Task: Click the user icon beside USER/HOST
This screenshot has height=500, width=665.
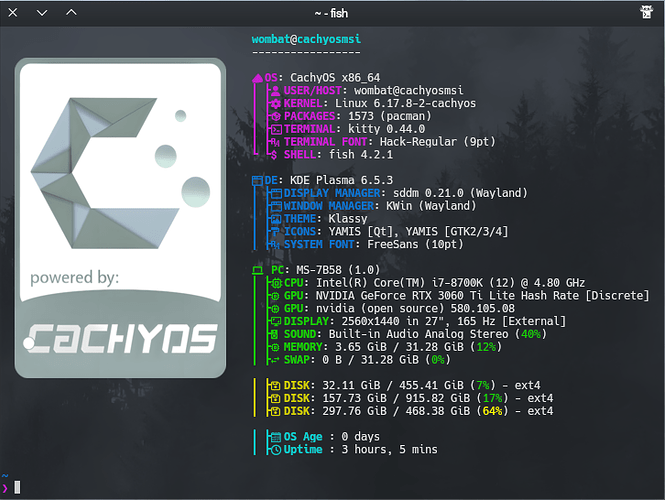Action: pyautogui.click(x=276, y=91)
